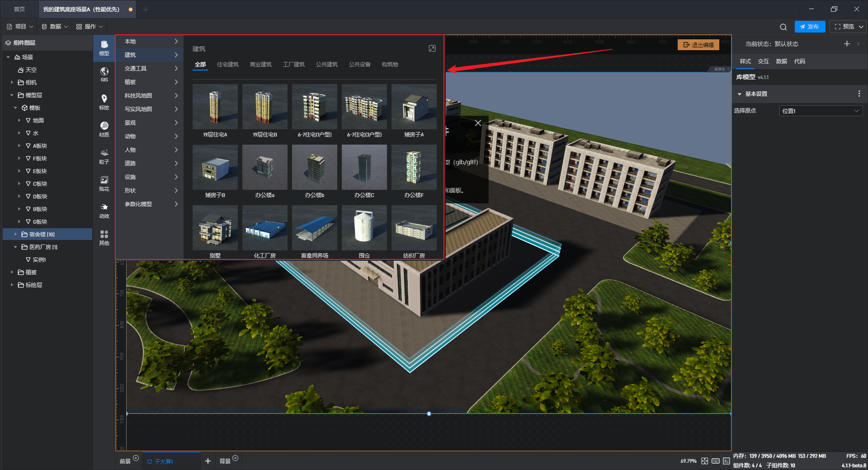Click the 动效 animation effects icon
Screen dimensions: 868x470
[104, 210]
